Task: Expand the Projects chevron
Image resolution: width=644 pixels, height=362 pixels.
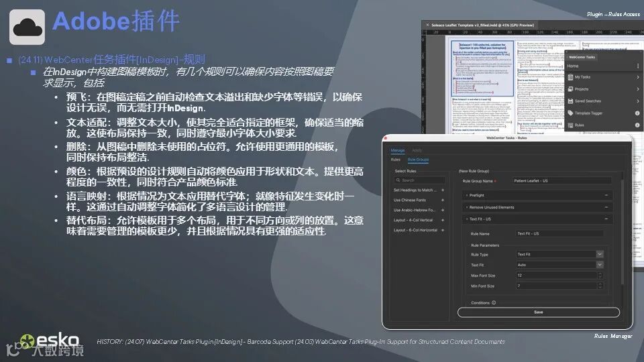Action: 638,89
